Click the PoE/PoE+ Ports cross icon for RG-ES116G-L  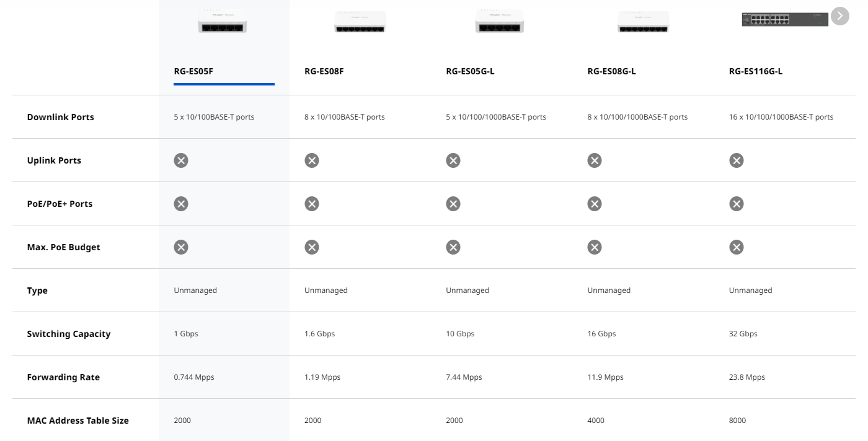[736, 204]
